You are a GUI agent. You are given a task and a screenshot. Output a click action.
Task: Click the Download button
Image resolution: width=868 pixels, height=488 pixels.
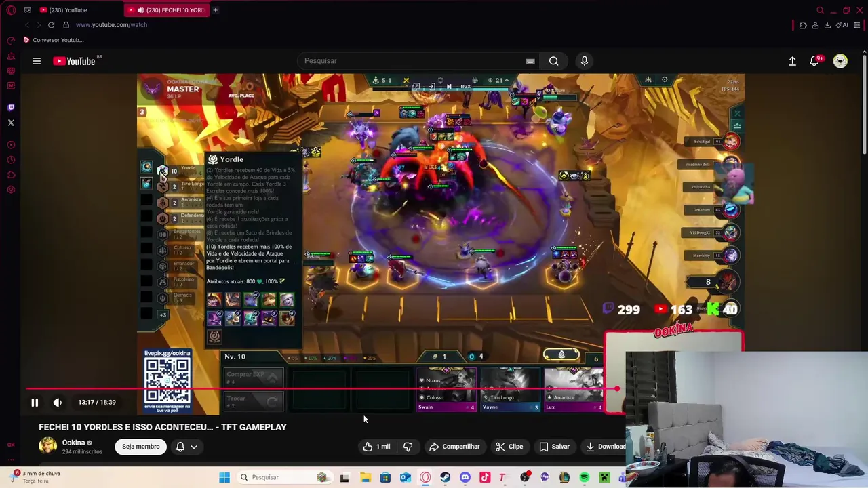point(605,447)
